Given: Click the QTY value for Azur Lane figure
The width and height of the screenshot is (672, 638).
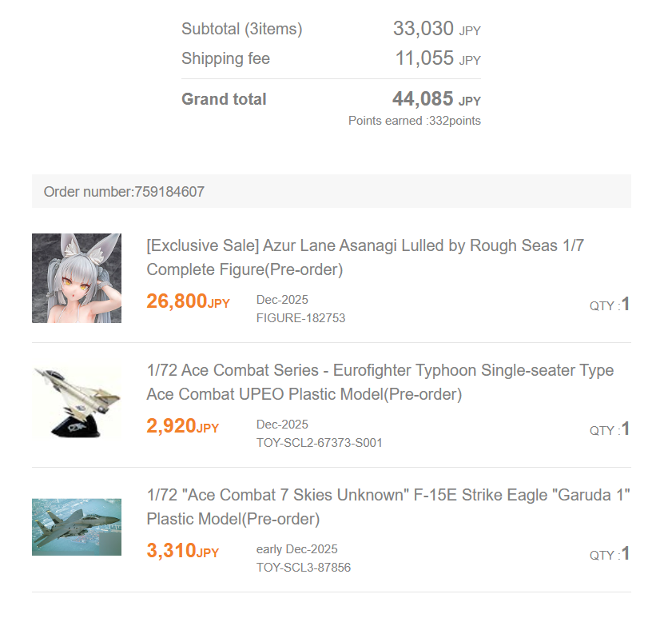Looking at the screenshot, I should pyautogui.click(x=626, y=304).
